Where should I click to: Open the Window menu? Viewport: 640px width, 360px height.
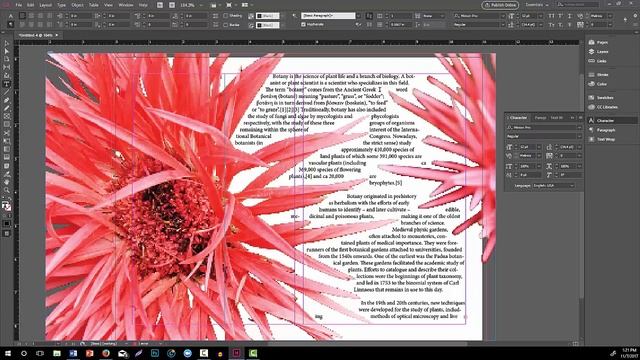pyautogui.click(x=126, y=5)
